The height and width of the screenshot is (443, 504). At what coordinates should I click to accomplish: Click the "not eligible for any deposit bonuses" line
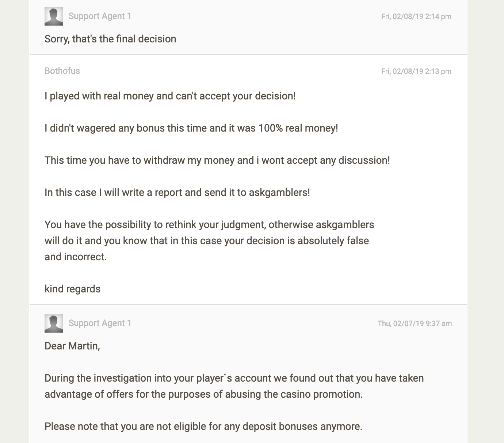click(203, 426)
